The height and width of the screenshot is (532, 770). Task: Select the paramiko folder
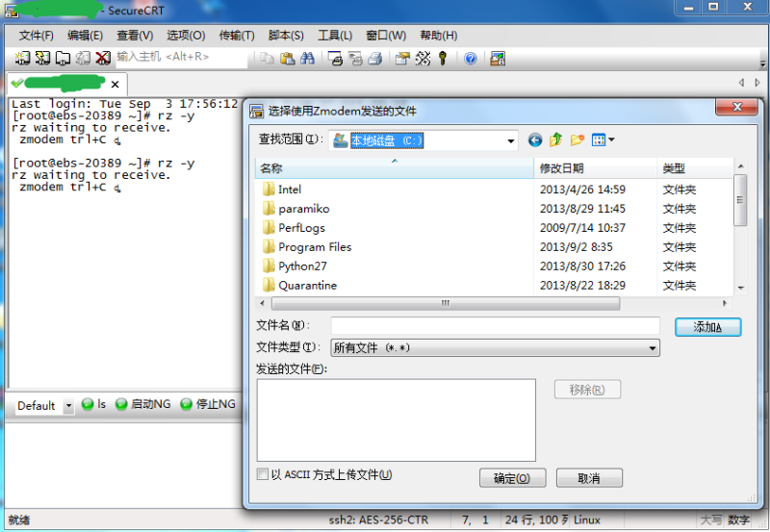pos(295,209)
